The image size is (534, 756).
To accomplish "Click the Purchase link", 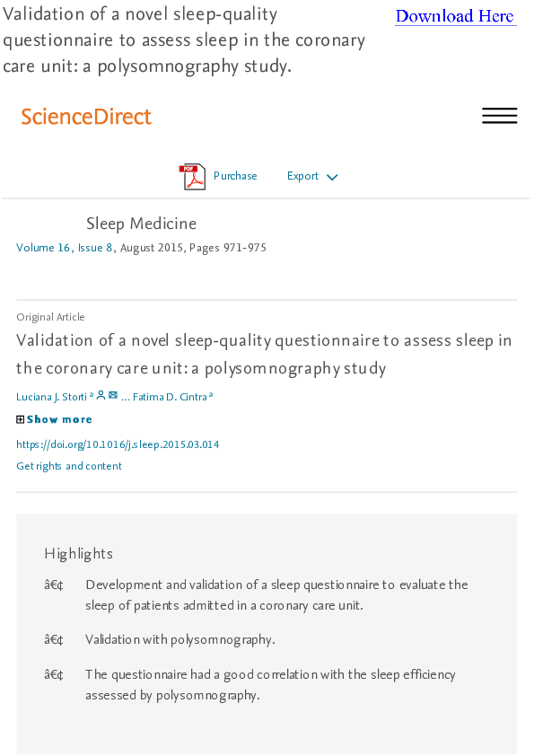I will point(235,176).
